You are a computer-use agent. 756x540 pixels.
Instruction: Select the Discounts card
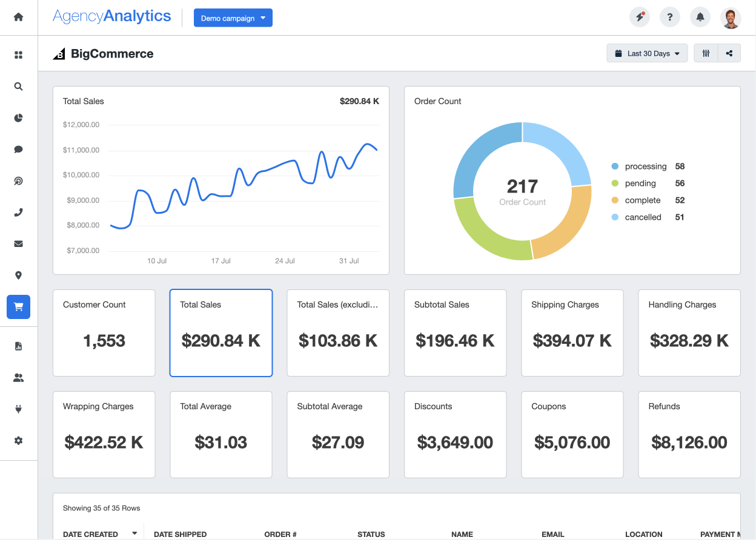[455, 435]
